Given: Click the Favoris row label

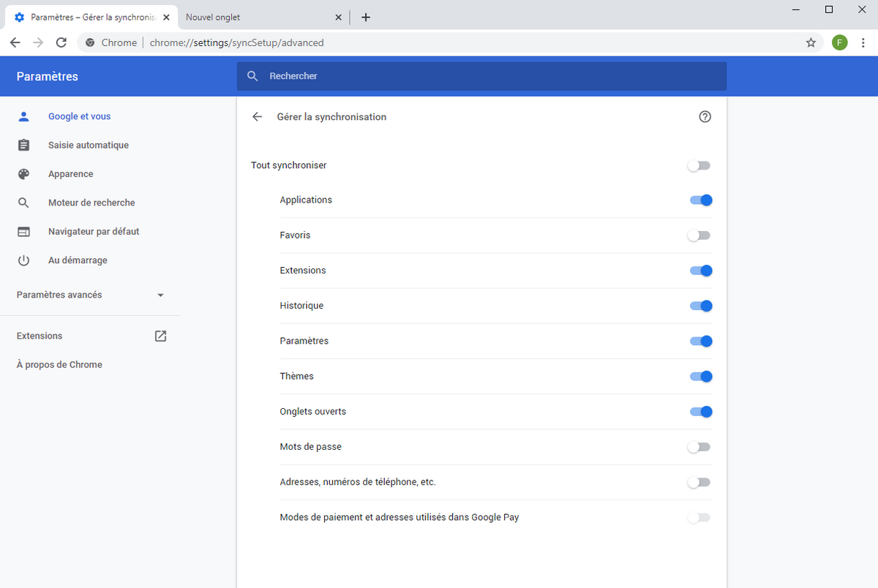Looking at the screenshot, I should 295,235.
